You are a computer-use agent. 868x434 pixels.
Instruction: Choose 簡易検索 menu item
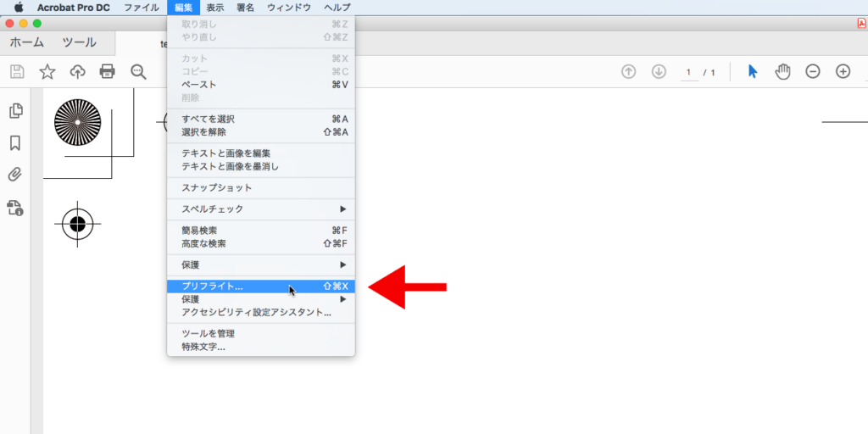click(261, 231)
